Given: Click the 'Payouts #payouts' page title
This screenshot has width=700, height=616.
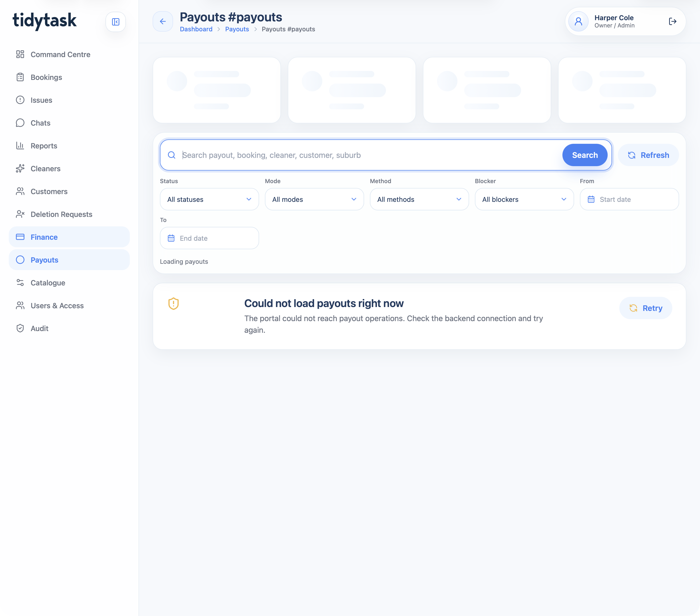Looking at the screenshot, I should click(x=231, y=17).
